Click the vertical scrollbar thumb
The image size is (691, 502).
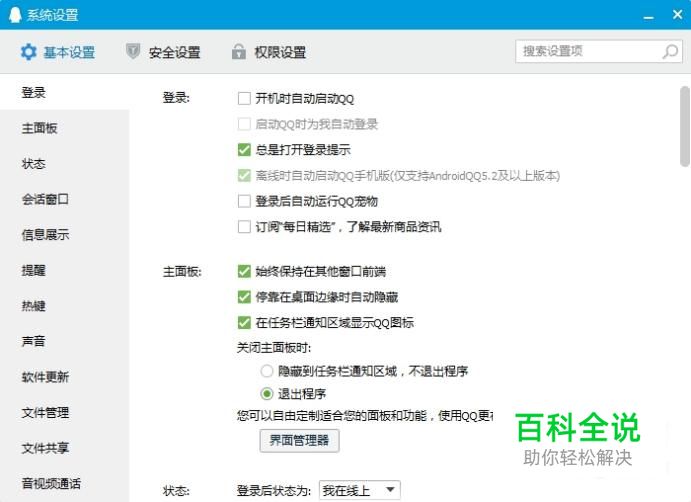click(685, 126)
